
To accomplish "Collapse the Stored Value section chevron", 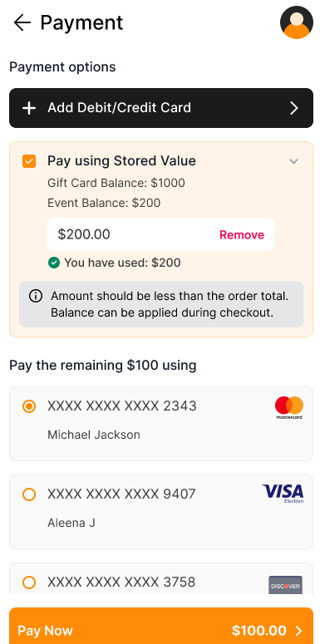I will [293, 161].
